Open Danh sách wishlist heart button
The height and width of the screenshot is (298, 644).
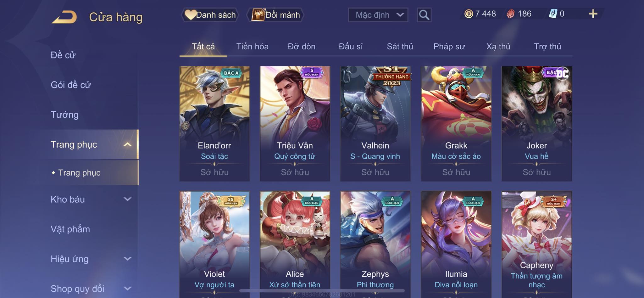click(x=210, y=15)
